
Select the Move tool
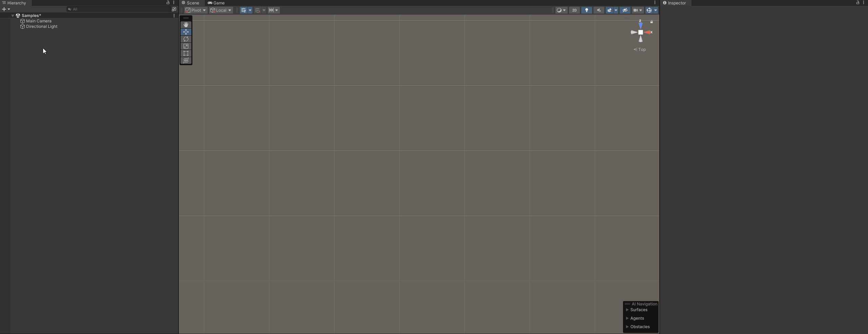point(186,32)
